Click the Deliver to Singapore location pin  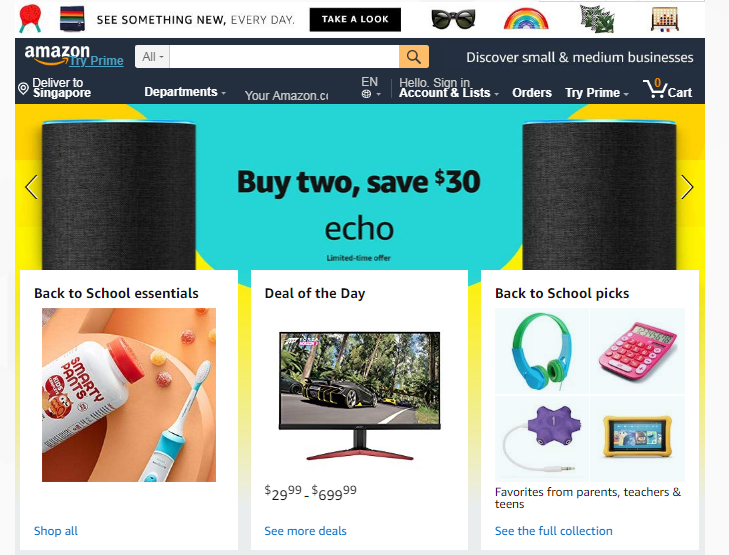point(23,88)
